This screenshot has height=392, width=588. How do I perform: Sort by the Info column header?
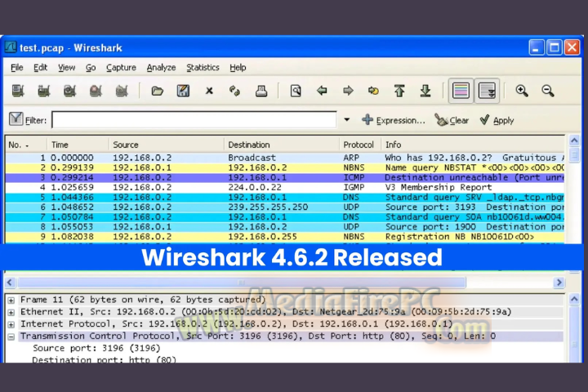click(x=473, y=145)
